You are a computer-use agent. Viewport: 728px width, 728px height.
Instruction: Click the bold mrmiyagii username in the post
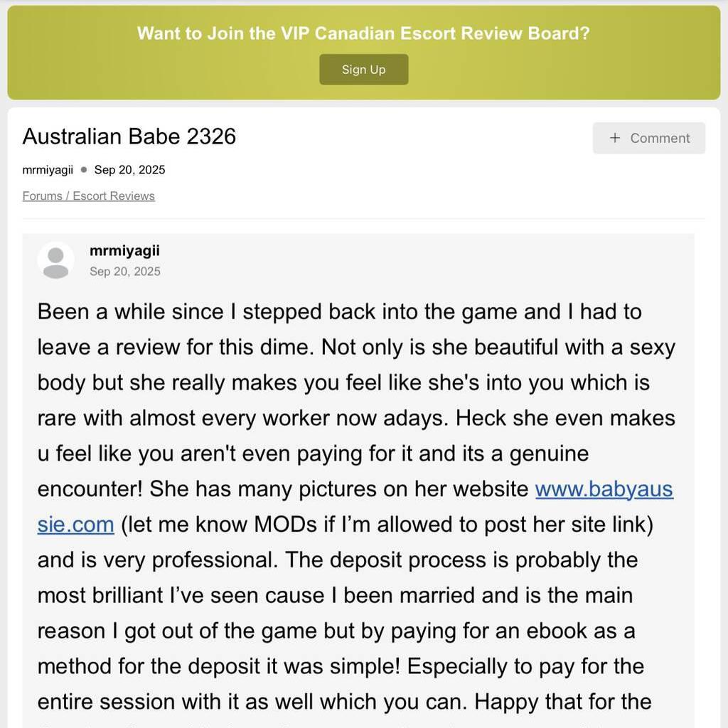coord(124,251)
